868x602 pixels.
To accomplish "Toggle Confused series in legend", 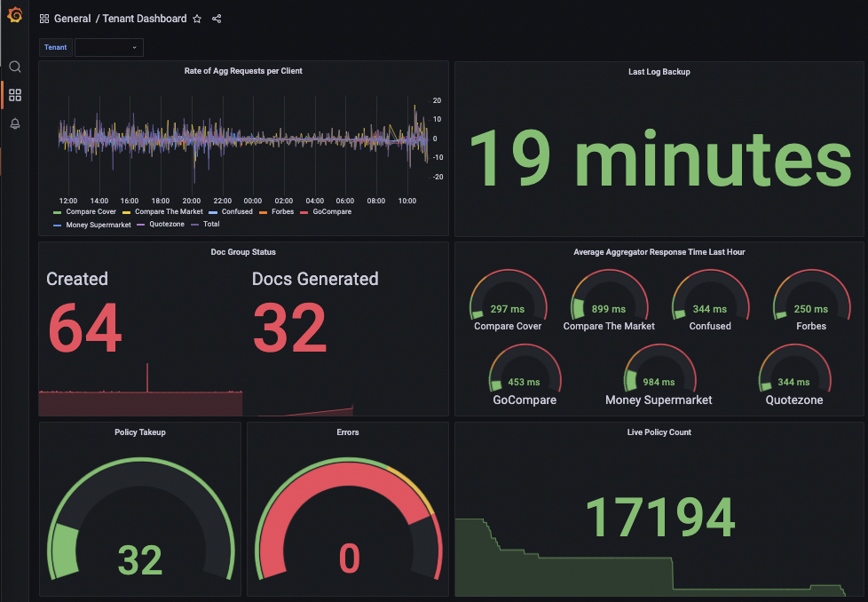I will pos(237,211).
